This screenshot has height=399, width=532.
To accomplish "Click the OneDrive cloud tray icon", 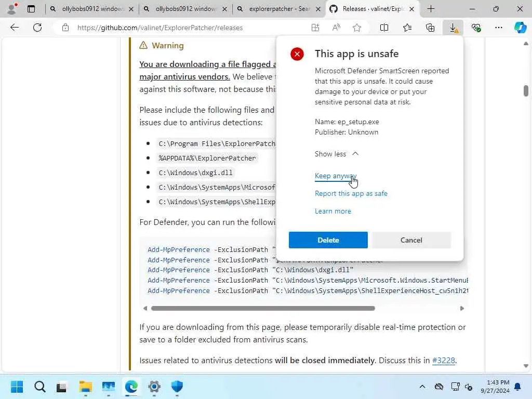I will coord(438,387).
